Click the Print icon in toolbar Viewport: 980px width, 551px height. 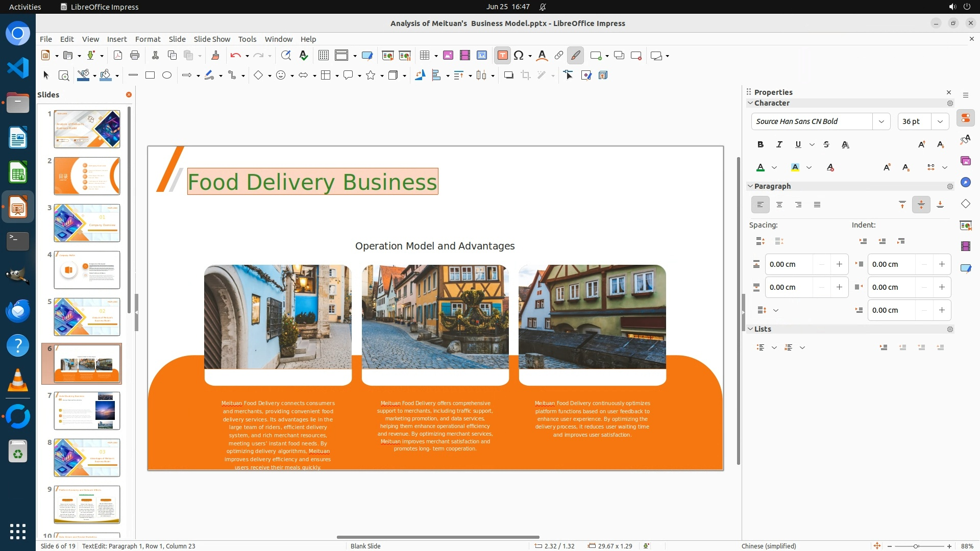point(135,56)
